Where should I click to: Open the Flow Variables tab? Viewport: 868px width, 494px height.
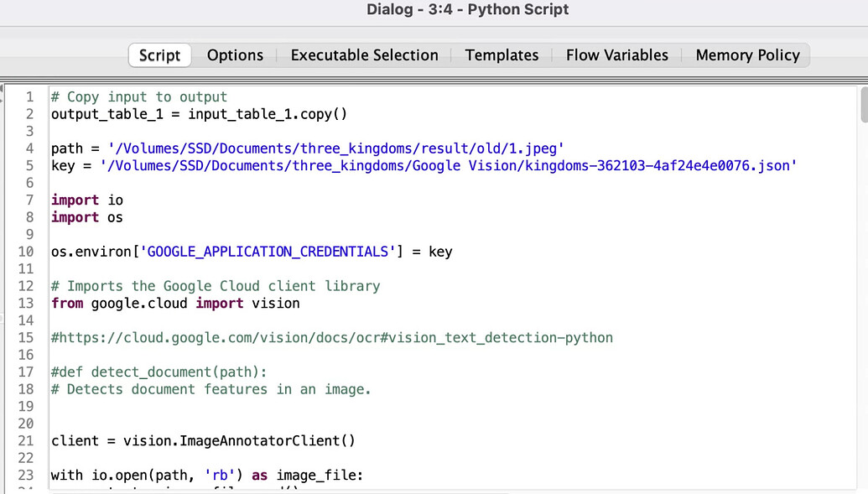coord(616,55)
